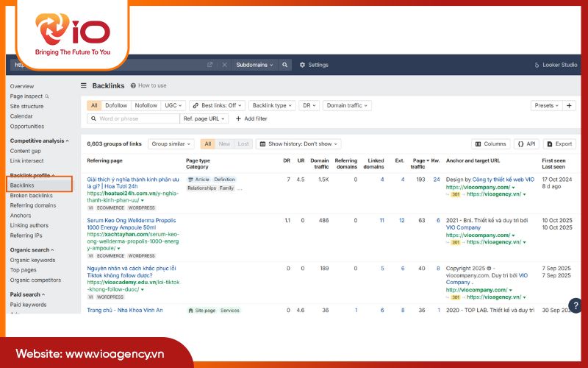This screenshot has height=368, width=588.
Task: Open Looker Studio integration
Action: pyautogui.click(x=556, y=65)
